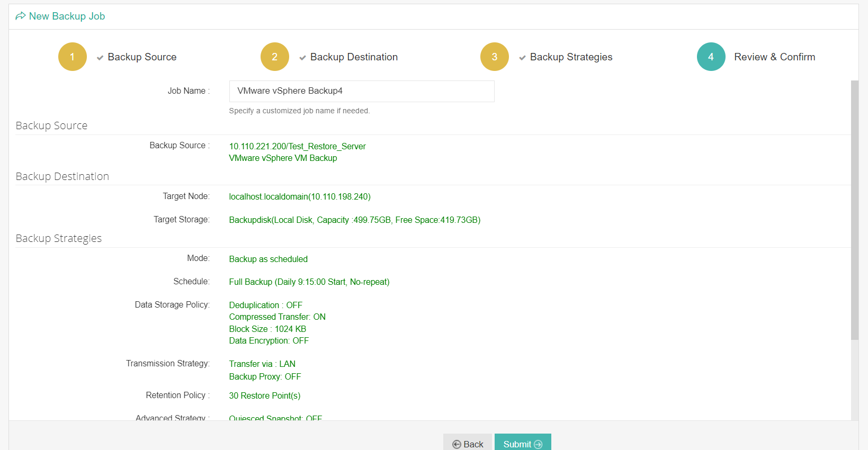Switch to the Backup Strategies step label
The height and width of the screenshot is (450, 868).
click(571, 57)
